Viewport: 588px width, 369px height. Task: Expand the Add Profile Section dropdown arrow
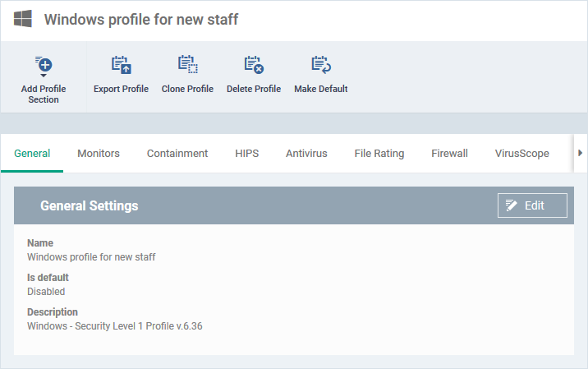pyautogui.click(x=44, y=76)
